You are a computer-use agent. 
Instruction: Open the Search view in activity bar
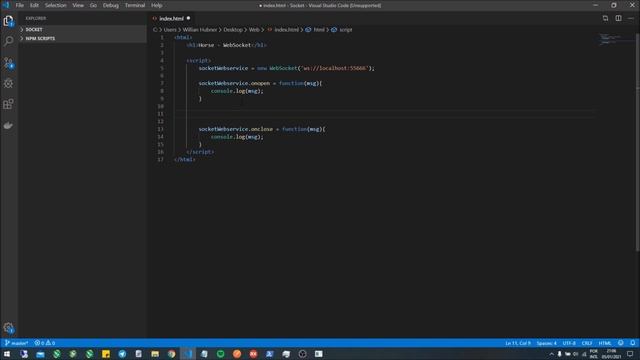[8, 41]
